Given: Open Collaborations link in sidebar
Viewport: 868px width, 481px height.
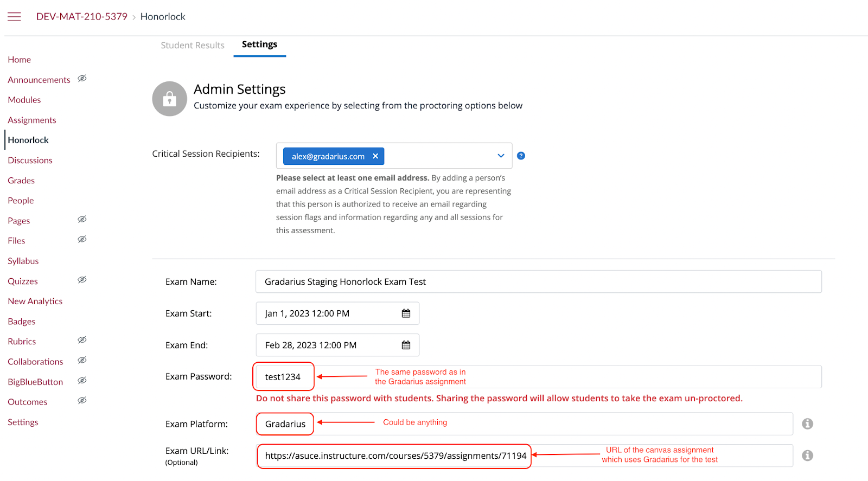Looking at the screenshot, I should pos(35,362).
